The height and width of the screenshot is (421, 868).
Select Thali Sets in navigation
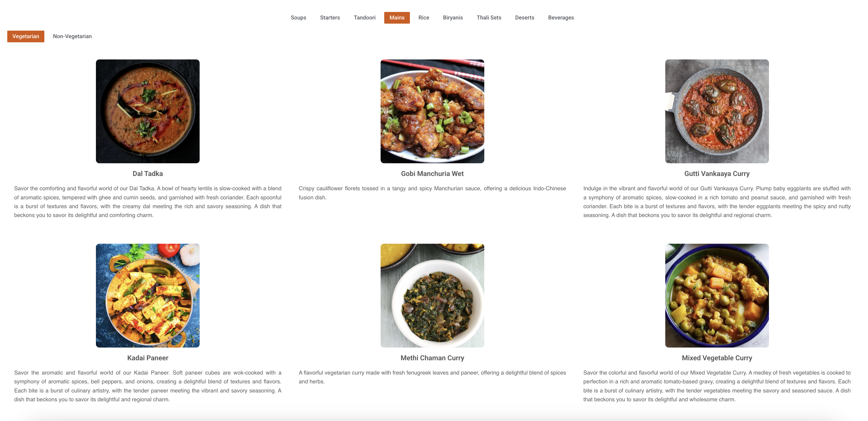[x=489, y=18]
